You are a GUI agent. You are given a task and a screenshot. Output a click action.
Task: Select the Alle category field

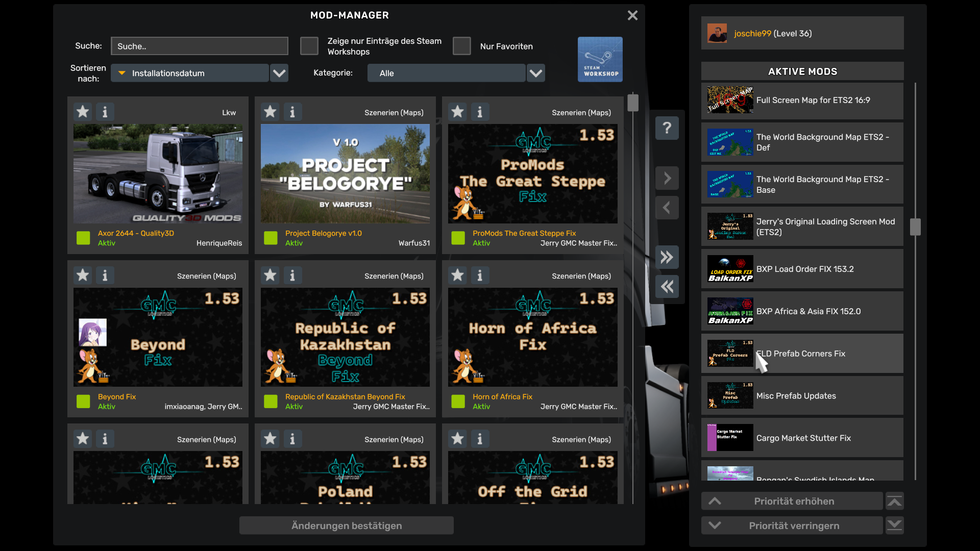coord(446,73)
